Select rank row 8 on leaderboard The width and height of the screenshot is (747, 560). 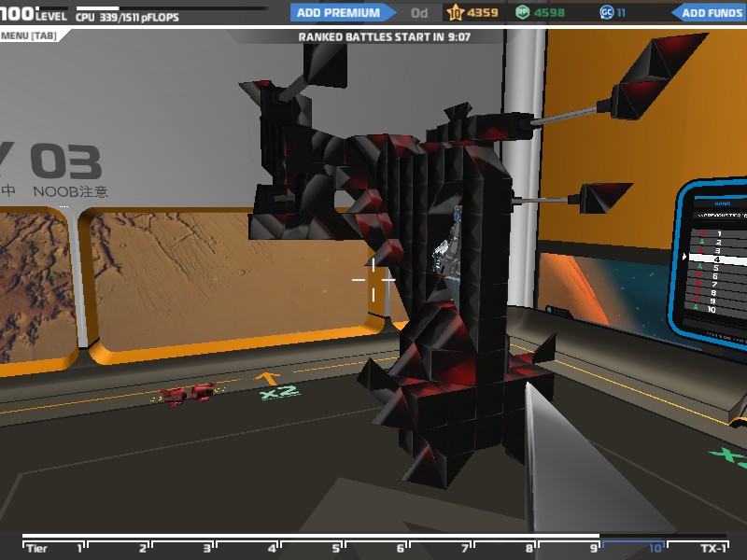click(716, 293)
